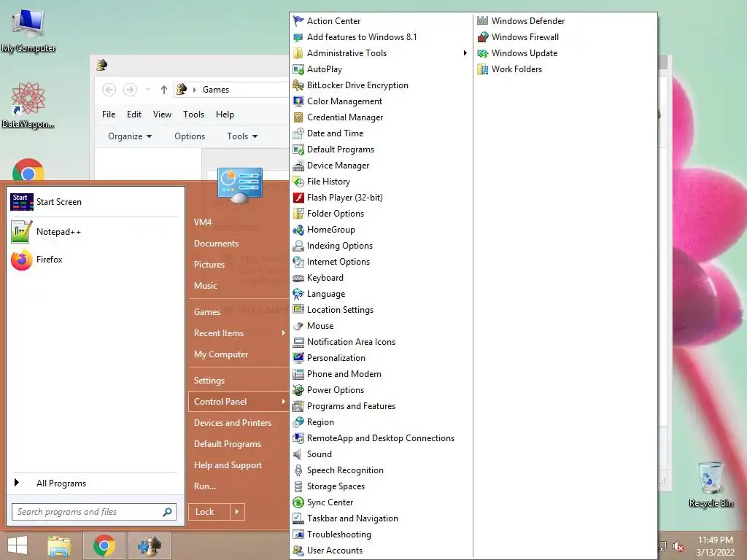Screen dimensions: 747x560
Task: Click the magnifier search icon in Start menu
Action: (167, 512)
